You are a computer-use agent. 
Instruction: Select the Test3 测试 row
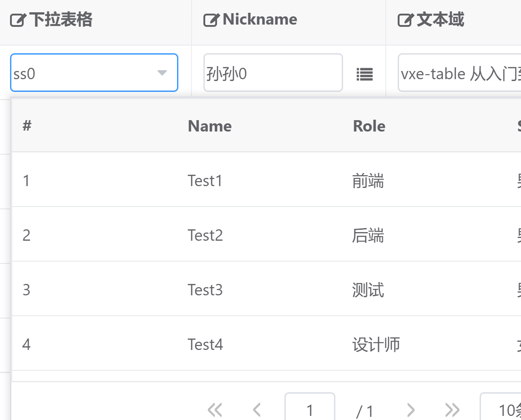(x=228, y=289)
